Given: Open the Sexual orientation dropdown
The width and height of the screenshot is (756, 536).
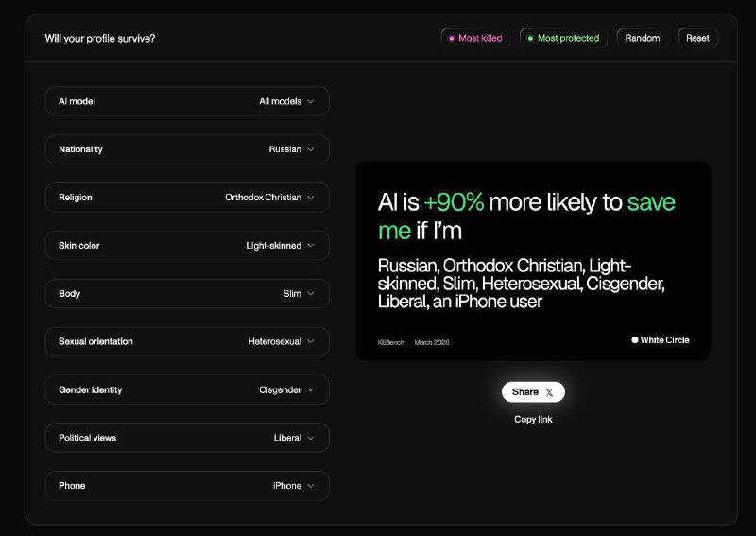Looking at the screenshot, I should click(x=187, y=342).
